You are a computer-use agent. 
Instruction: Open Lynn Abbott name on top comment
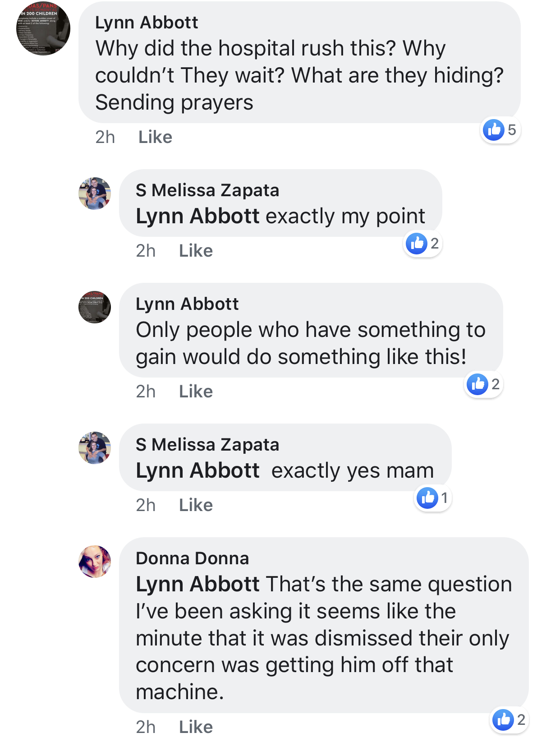147,23
